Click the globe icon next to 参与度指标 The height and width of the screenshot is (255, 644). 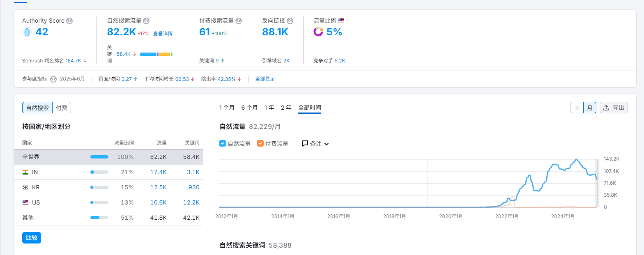(x=53, y=79)
